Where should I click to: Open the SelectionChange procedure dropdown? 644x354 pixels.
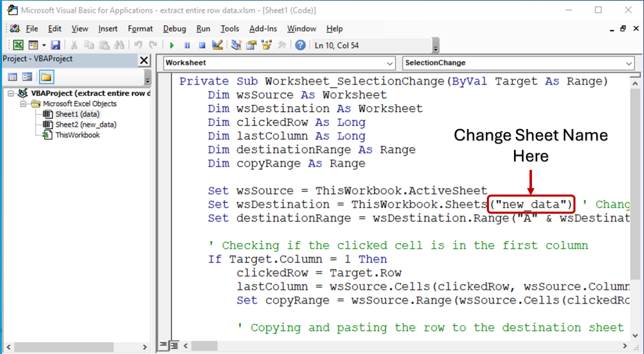(x=629, y=63)
